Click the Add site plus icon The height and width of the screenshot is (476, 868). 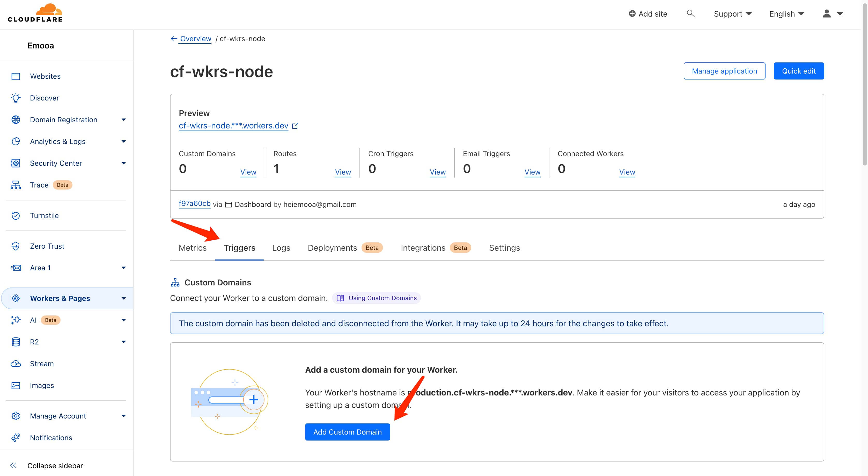pos(632,13)
